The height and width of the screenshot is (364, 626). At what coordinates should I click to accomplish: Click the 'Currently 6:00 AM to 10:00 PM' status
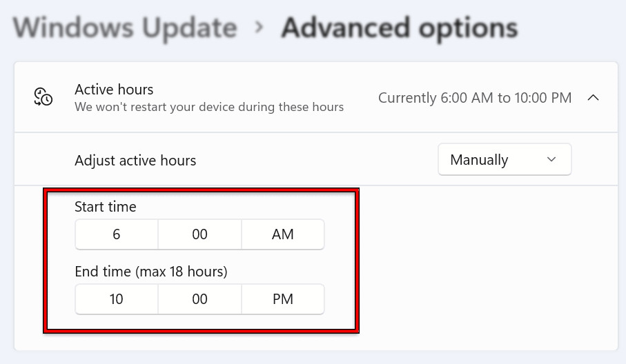pos(475,98)
